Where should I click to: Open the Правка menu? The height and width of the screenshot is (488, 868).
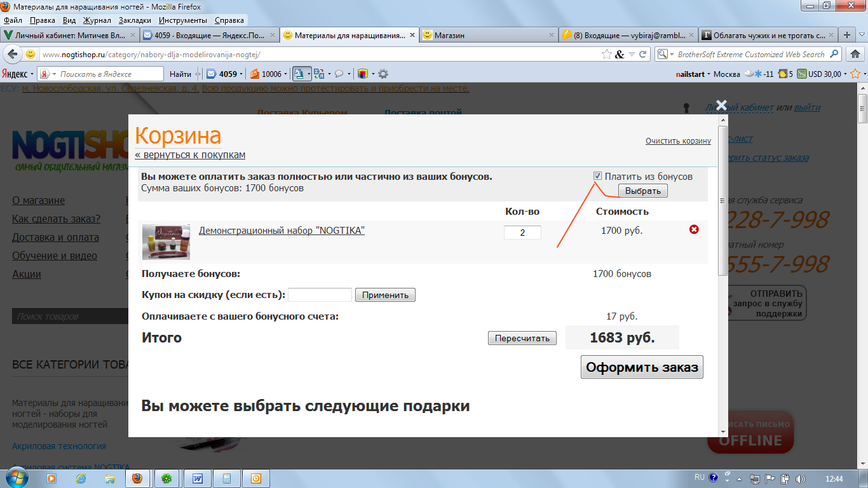(x=43, y=20)
